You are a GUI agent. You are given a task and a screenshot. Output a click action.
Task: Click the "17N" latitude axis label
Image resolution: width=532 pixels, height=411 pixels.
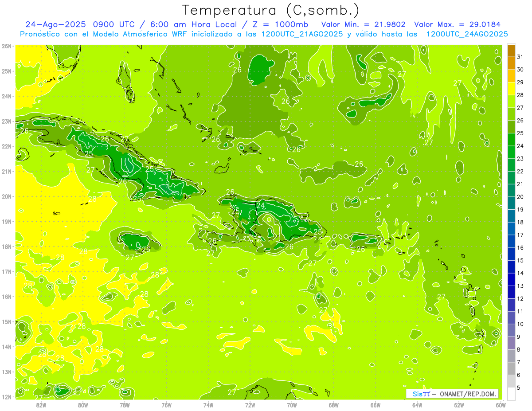tap(6, 272)
